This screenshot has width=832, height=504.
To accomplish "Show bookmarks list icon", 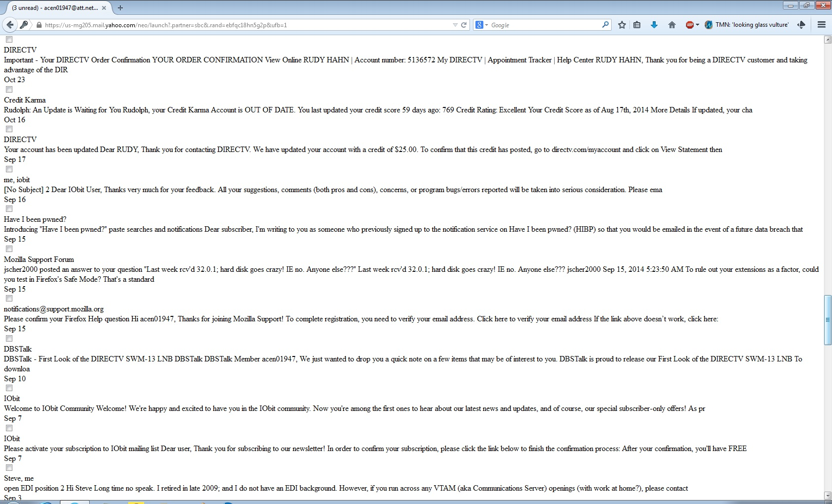I will pyautogui.click(x=637, y=25).
